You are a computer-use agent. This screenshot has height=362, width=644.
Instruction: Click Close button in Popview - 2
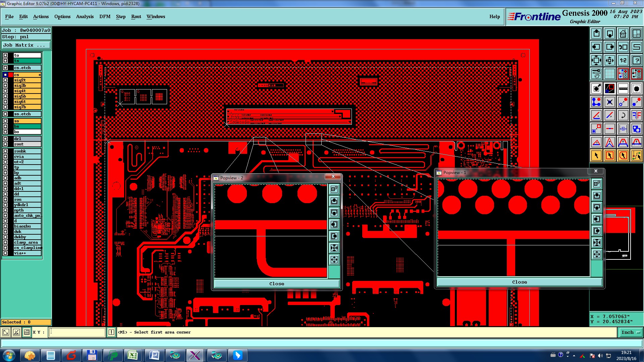click(x=276, y=284)
